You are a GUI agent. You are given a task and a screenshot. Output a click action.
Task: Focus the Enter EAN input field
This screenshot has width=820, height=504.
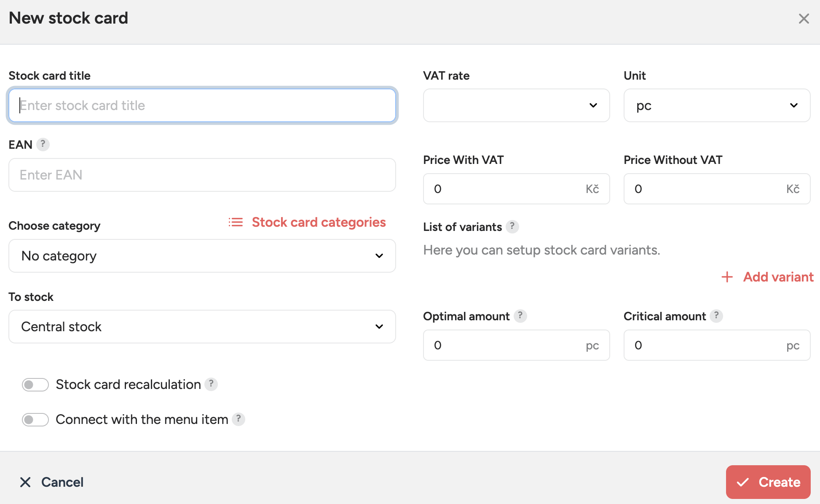point(202,175)
